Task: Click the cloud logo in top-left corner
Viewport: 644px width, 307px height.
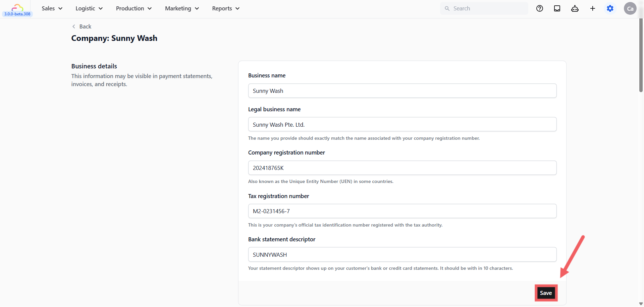Action: [17, 7]
